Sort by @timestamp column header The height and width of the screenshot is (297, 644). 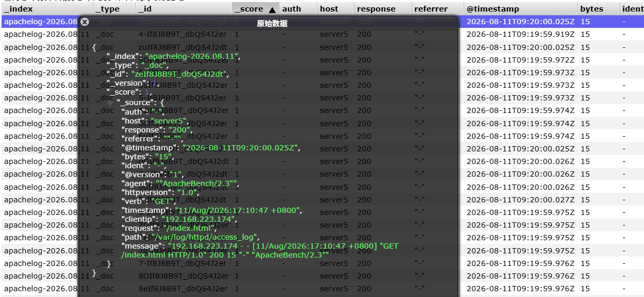pyautogui.click(x=520, y=9)
